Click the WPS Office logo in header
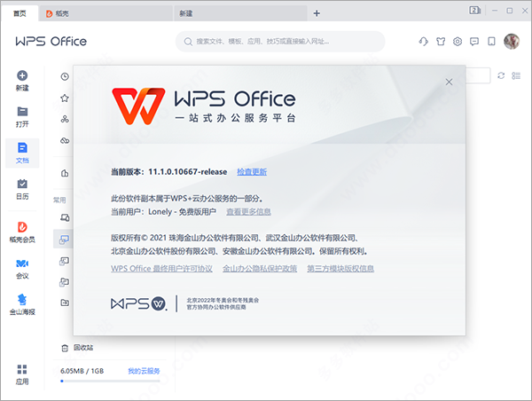This screenshot has height=401, width=532. pos(51,42)
